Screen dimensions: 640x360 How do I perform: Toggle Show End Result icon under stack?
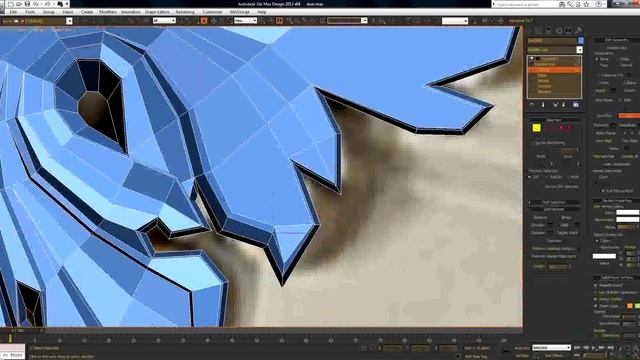(x=543, y=105)
